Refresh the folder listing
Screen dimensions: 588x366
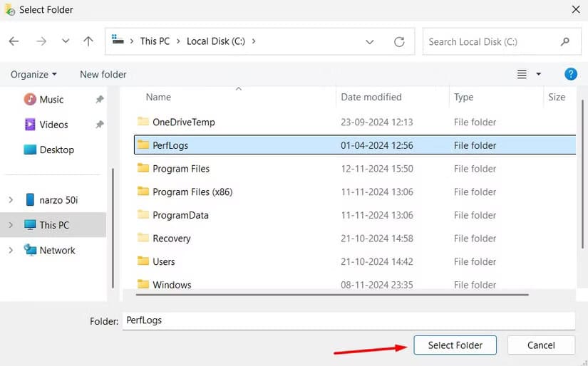pyautogui.click(x=399, y=41)
